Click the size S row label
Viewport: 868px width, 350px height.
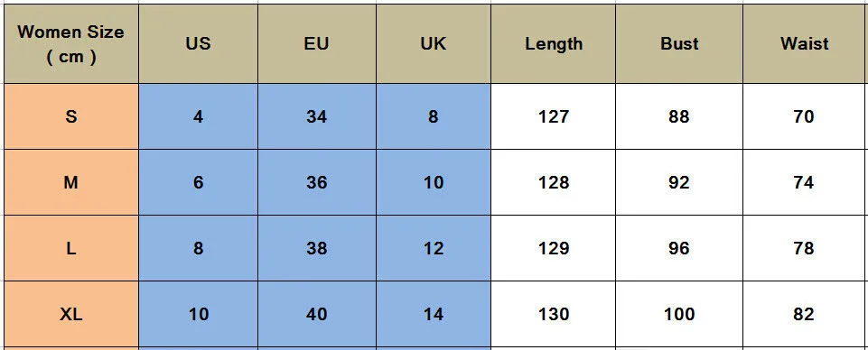70,116
